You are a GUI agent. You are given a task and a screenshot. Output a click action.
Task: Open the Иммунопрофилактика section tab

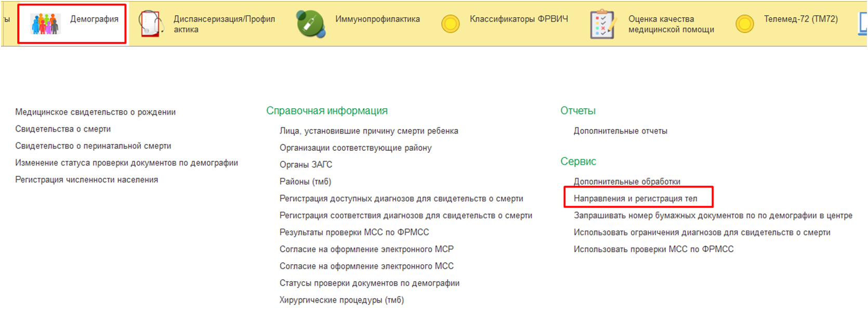377,19
